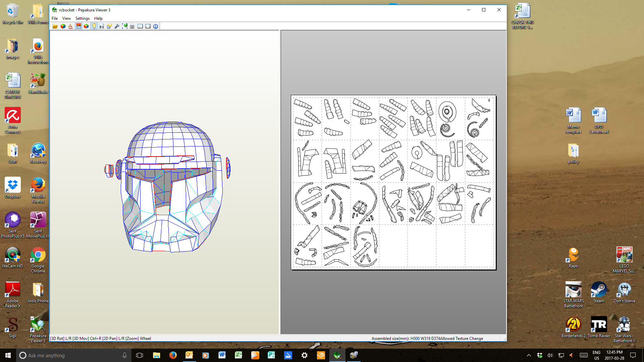Viewport: 644px width, 362px height.
Task: Select the Mozilla Firefox desktop shortcut
Action: (x=38, y=190)
